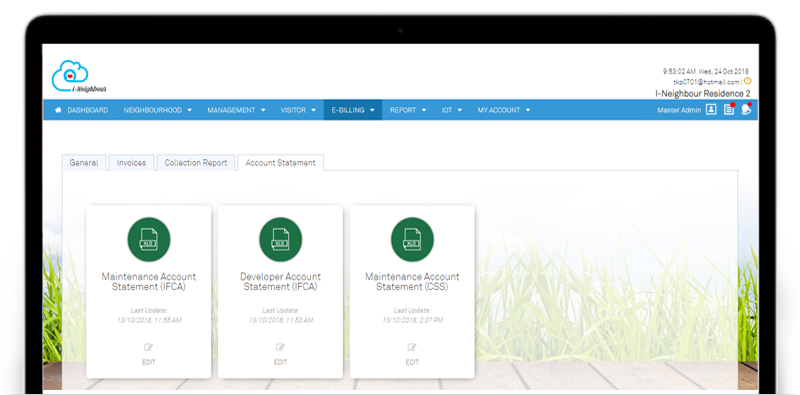Screen dimensions: 800x395
Task: Open the Report dropdown menu
Action: 408,110
